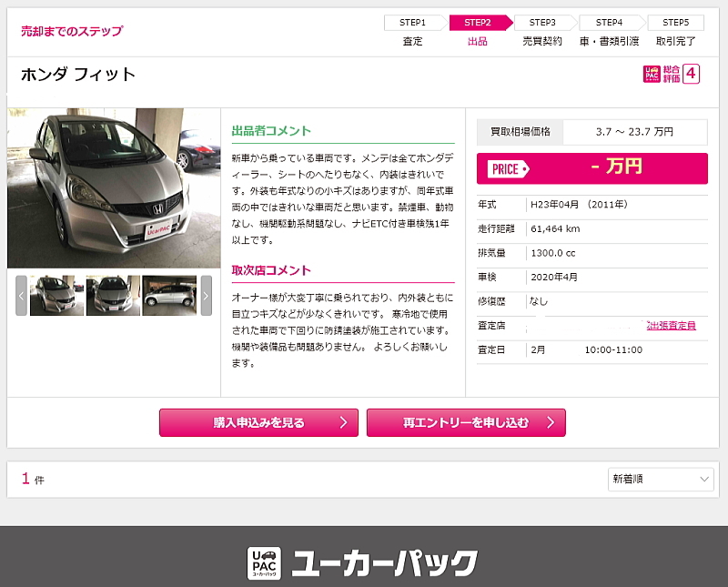Open the 出張査定員 link
Image resolution: width=728 pixels, height=587 pixels.
[x=671, y=326]
